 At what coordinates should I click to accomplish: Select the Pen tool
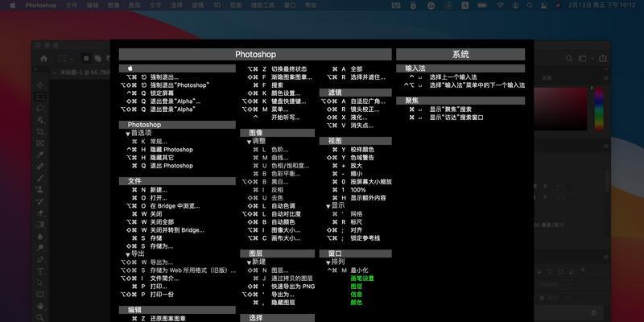point(40,259)
